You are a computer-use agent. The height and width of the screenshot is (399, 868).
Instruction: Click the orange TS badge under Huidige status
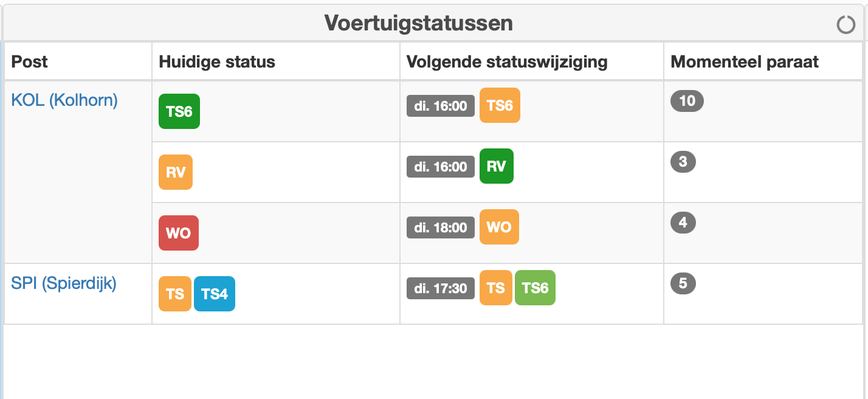(175, 294)
